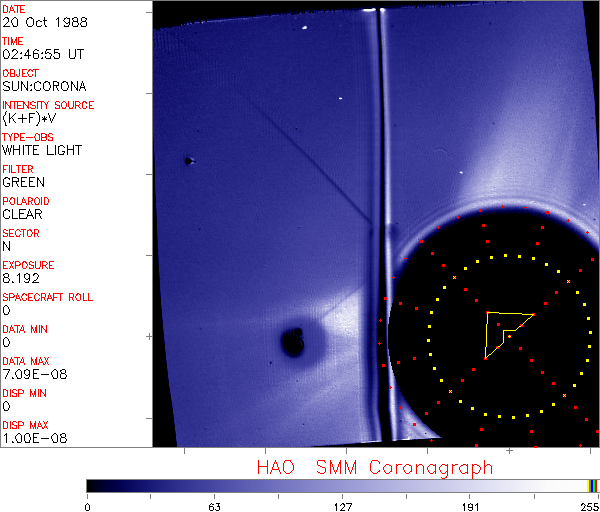Click the middle of the blue intensity colorbar

(338, 485)
